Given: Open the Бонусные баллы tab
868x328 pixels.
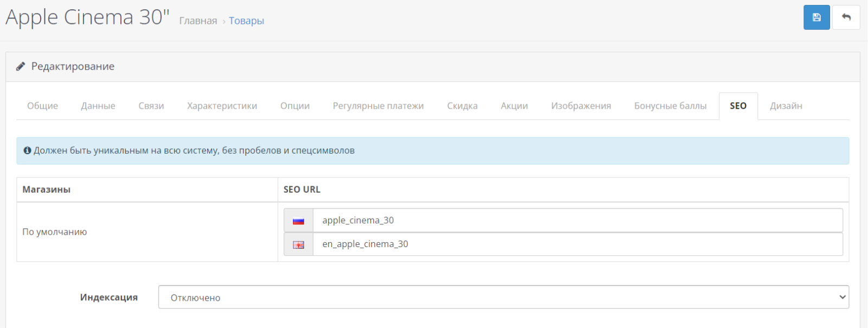Looking at the screenshot, I should [671, 106].
